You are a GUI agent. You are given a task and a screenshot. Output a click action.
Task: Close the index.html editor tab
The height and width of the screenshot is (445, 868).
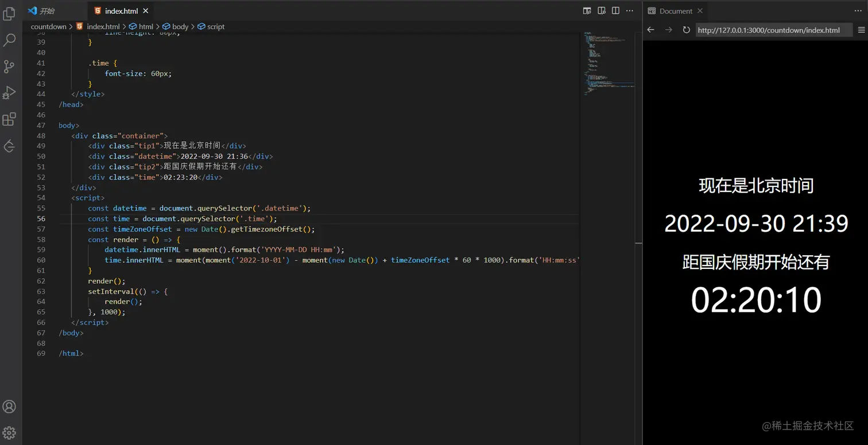click(145, 11)
